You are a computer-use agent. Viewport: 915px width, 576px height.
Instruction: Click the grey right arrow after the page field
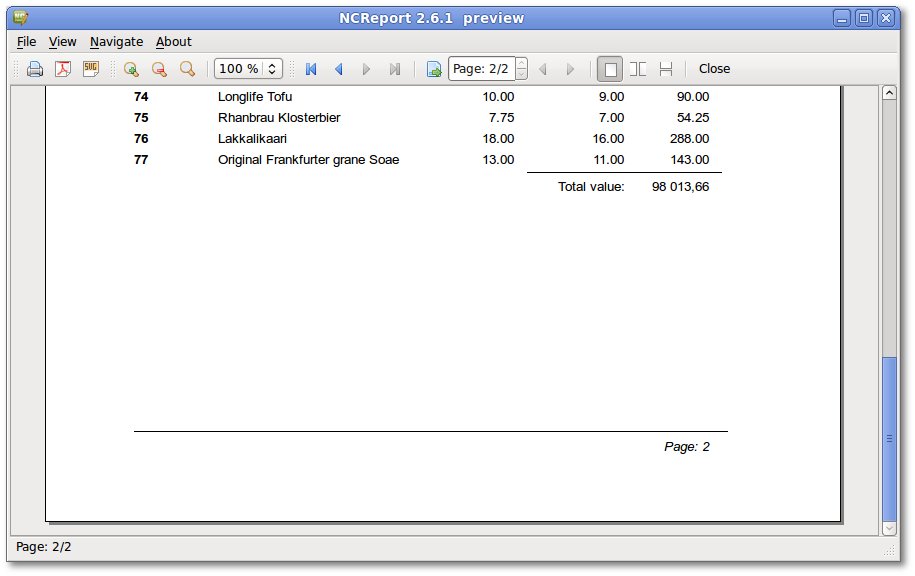pos(571,69)
